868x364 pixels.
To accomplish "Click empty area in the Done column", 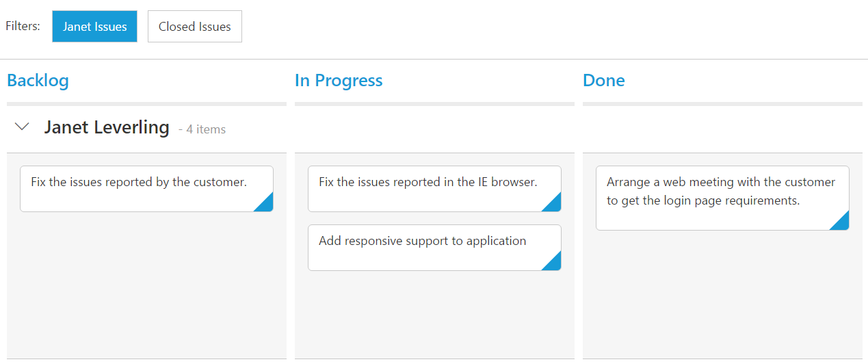I will (x=722, y=294).
